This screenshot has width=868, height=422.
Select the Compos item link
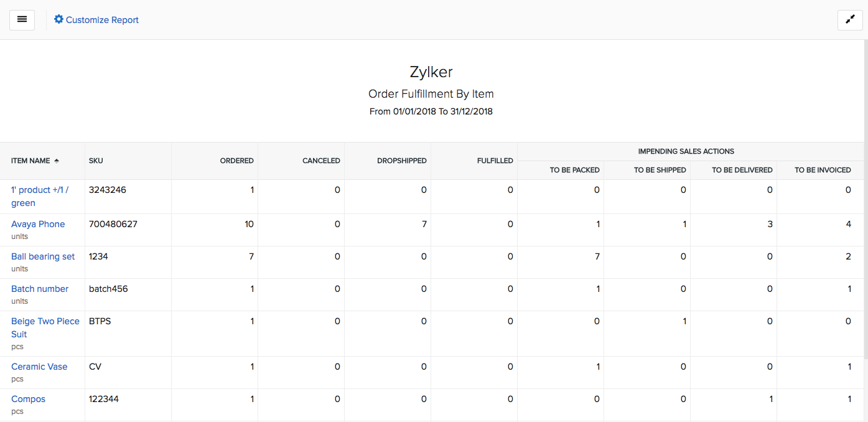pos(28,398)
